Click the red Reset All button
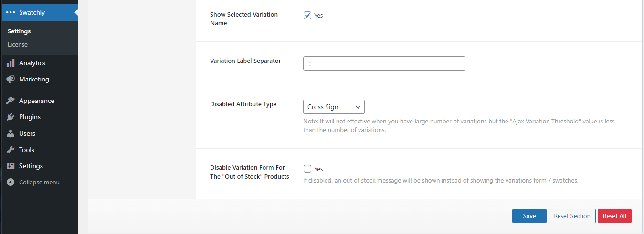644x234 pixels. tap(614, 216)
